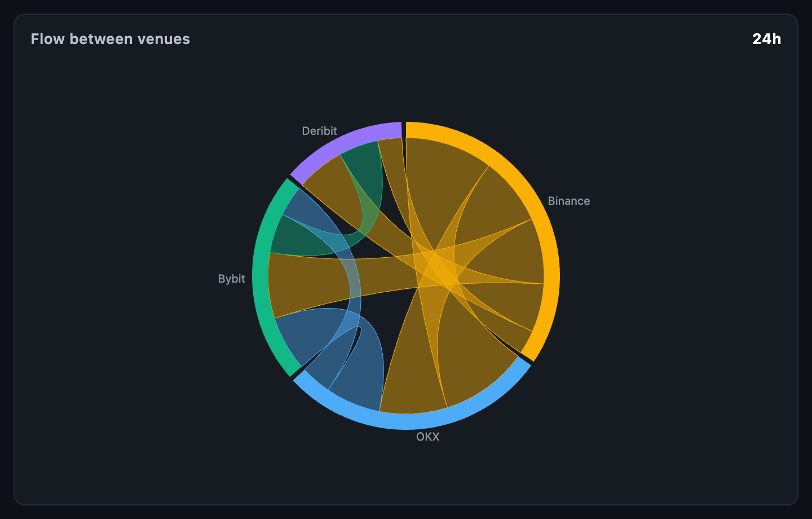Screen dimensions: 812x519
Task: Select the "OKX" venue label
Action: pos(427,437)
